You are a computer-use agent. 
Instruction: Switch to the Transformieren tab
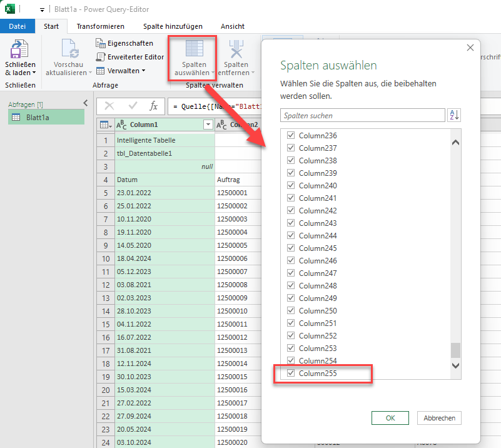click(100, 26)
